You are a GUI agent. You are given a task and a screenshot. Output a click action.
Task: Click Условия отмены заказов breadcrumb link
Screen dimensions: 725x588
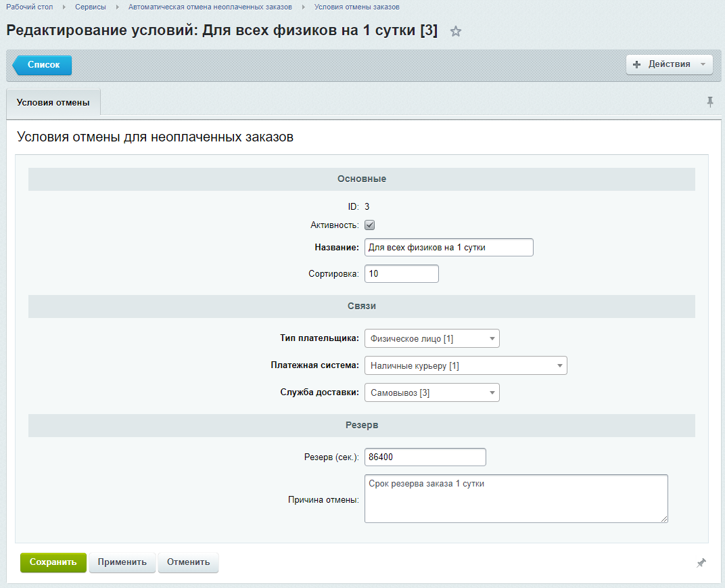pos(356,7)
